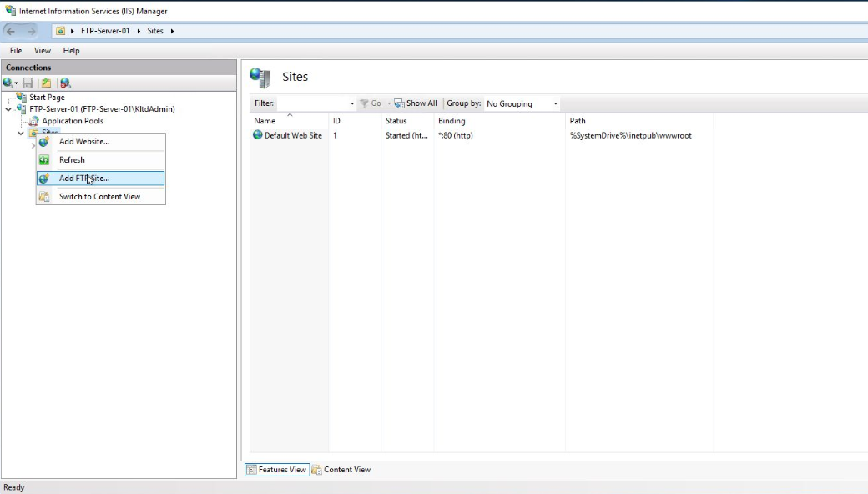Viewport: 868px width, 494px height.
Task: Click the green Refresh icon in the context menu
Action: 43,160
